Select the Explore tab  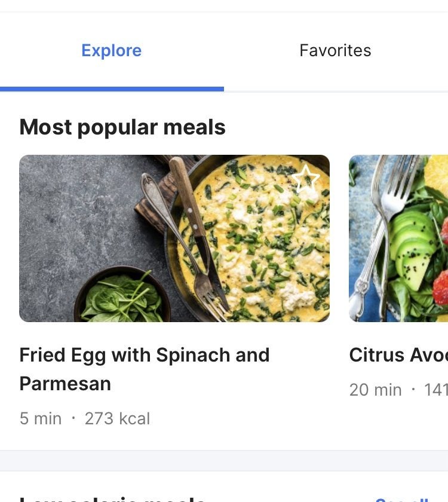[112, 50]
